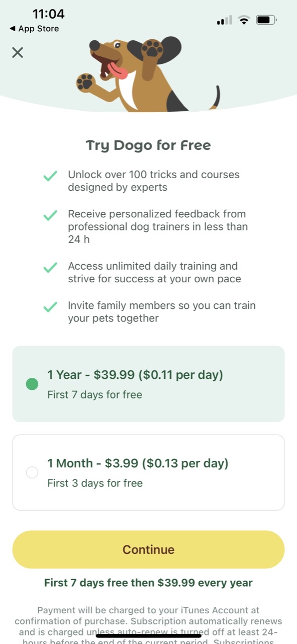Image resolution: width=297 pixels, height=644 pixels.
Task: Tap the green checkmark beside unlock tricks
Action: [x=50, y=176]
